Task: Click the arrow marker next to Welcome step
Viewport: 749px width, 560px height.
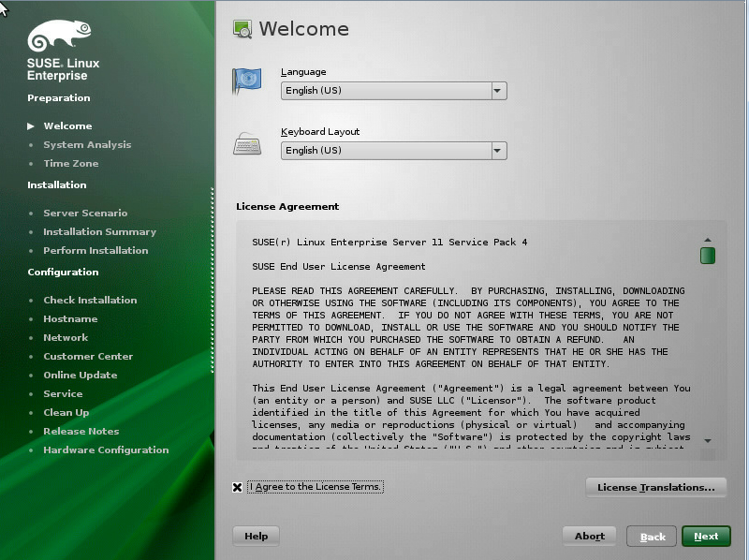Action: [x=31, y=126]
